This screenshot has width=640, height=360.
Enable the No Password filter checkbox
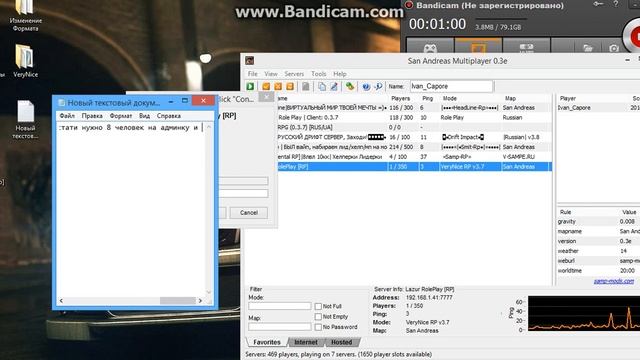318,327
